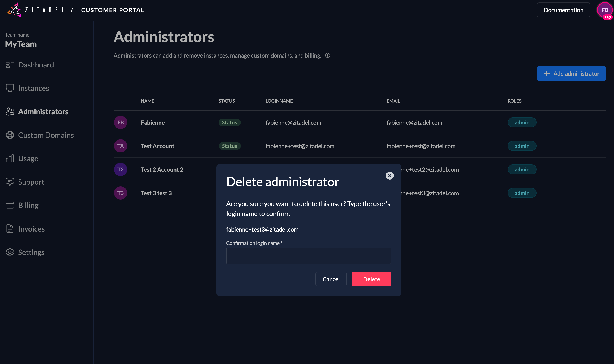Screen dimensions: 614x364
Task: Click the Dashboard icon in sidebar
Action: point(10,65)
